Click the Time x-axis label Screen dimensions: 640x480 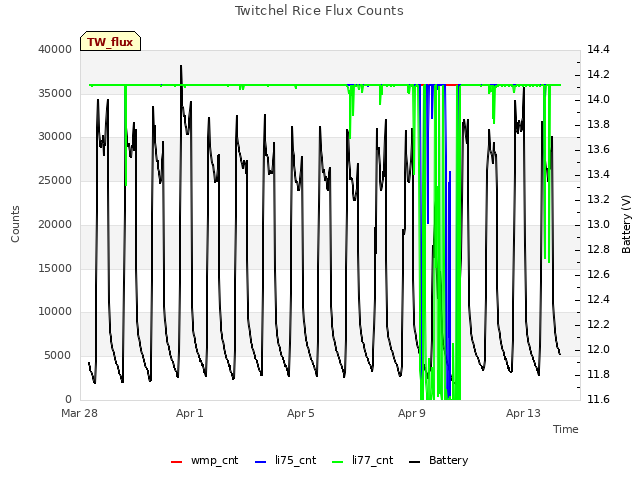[x=566, y=429]
